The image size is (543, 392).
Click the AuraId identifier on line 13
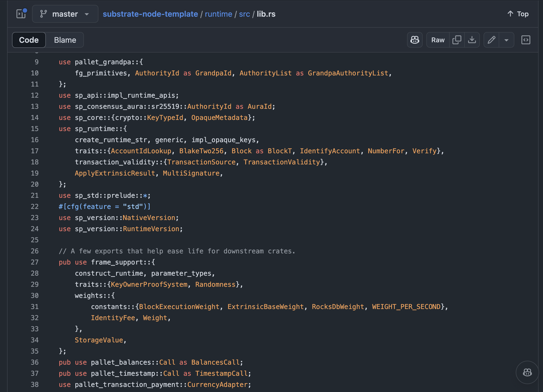[259, 107]
